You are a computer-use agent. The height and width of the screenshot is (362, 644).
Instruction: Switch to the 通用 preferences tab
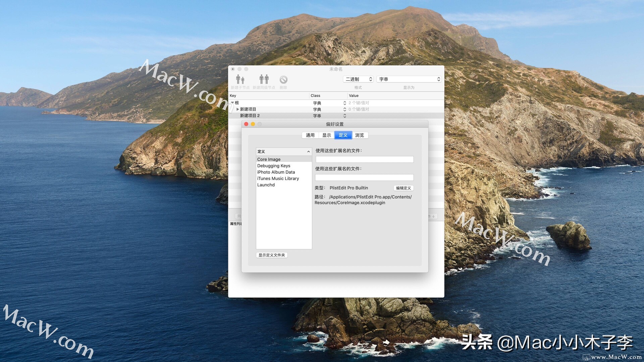[310, 135]
